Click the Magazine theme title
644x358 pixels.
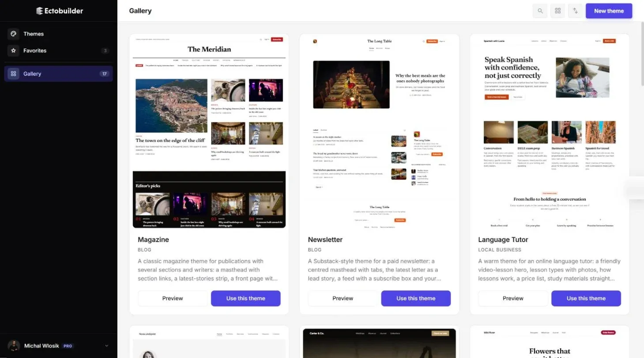click(153, 240)
